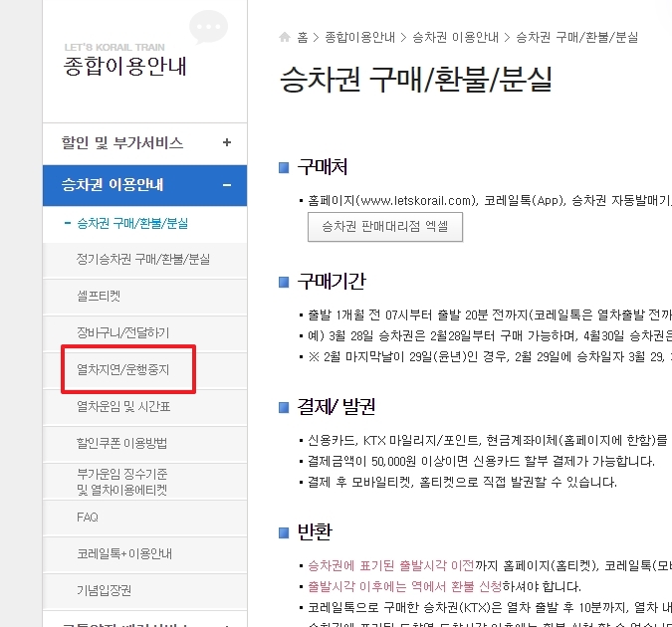Open 승차권 구매/환불/분실 breadcrumb link
Screen dimensions: 672x627
tap(576, 38)
